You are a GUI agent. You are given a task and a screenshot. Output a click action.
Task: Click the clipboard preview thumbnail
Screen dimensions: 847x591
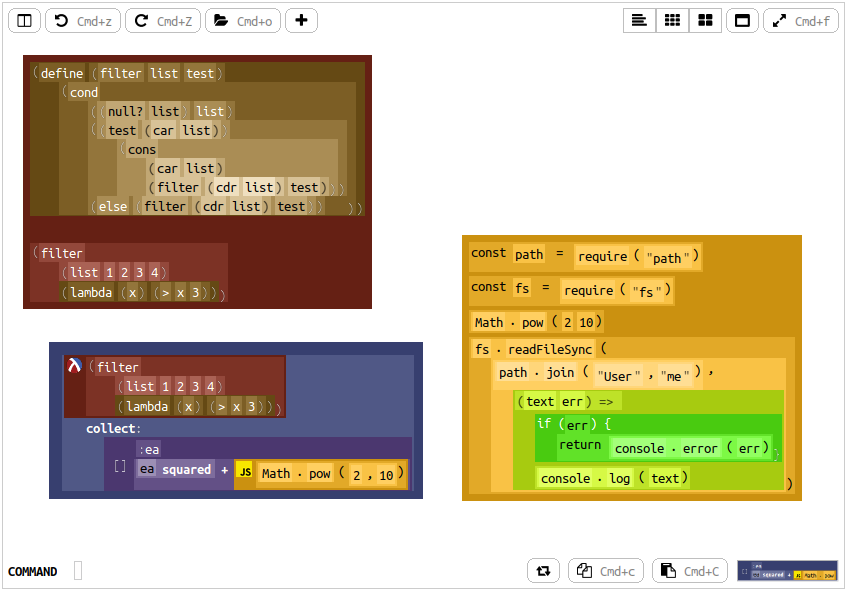[787, 571]
